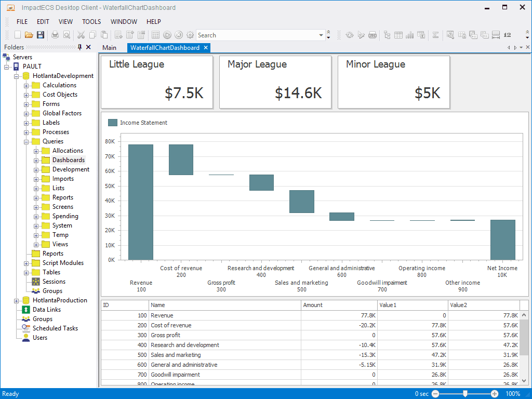Switch to the Main tab
Image resolution: width=532 pixels, height=399 pixels.
pyautogui.click(x=109, y=47)
